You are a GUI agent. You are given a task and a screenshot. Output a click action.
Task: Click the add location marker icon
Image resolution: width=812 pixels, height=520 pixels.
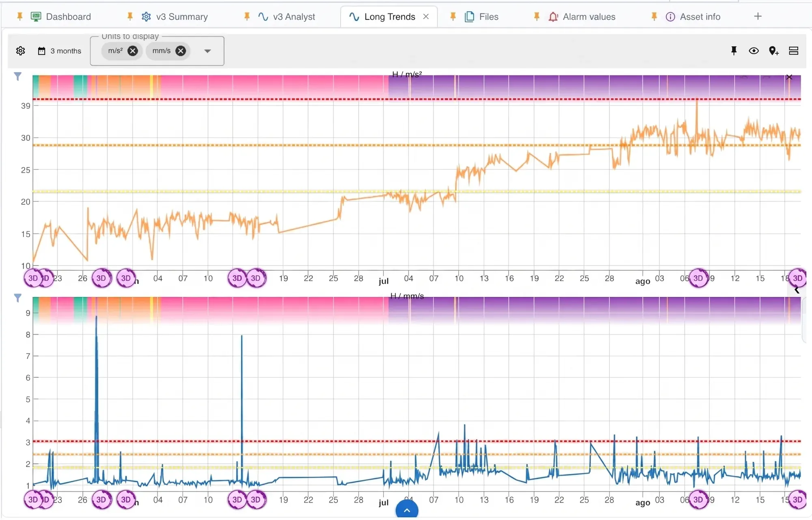pos(774,51)
